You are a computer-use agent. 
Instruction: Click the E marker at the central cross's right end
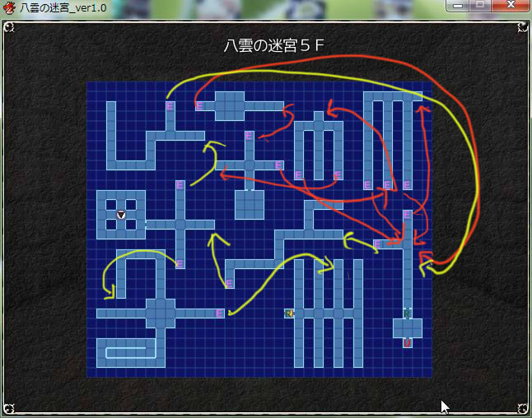coord(278,165)
